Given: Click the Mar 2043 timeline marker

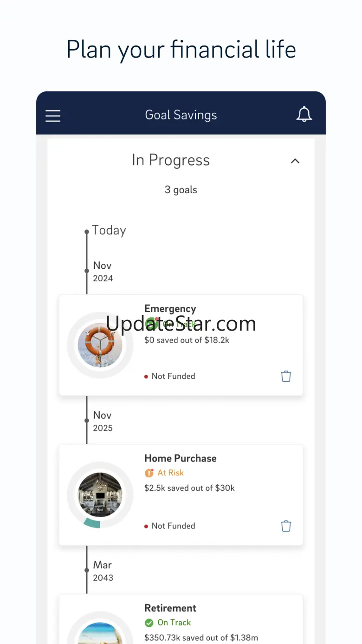Looking at the screenshot, I should click(87, 570).
